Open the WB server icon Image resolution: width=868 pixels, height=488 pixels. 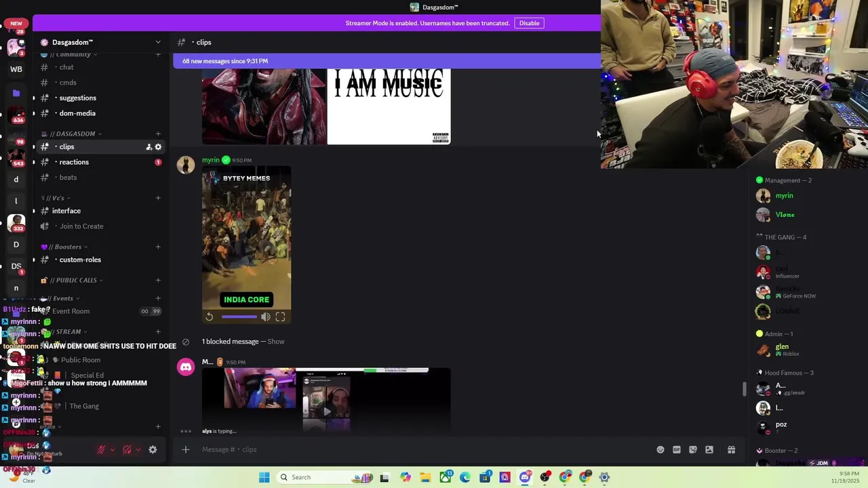(x=16, y=69)
